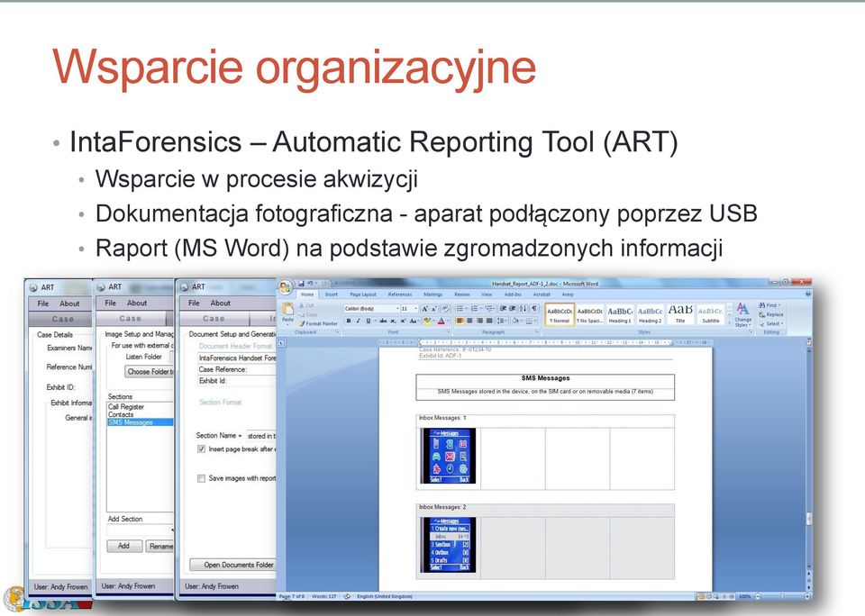This screenshot has width=865, height=616.
Task: Click the Section Name input field
Action: (x=261, y=436)
